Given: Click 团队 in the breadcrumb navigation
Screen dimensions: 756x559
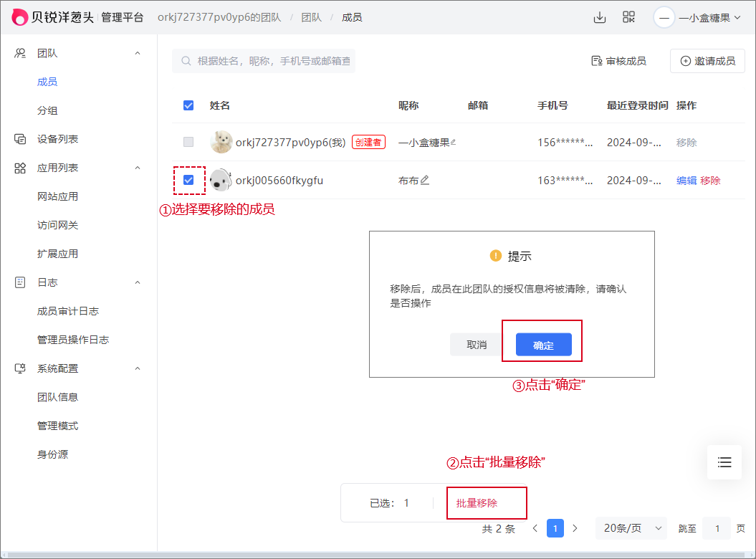Looking at the screenshot, I should [x=311, y=16].
